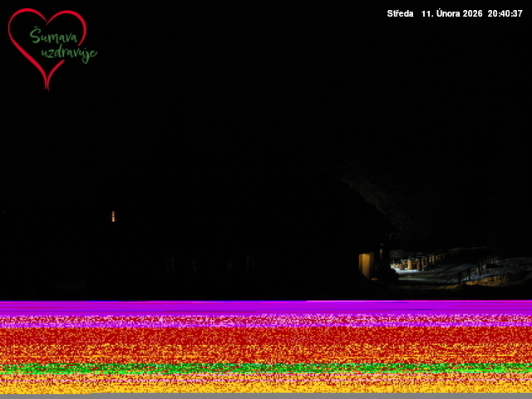The image size is (532, 399).
Task: Click the dense red noise band
Action: 266,341
